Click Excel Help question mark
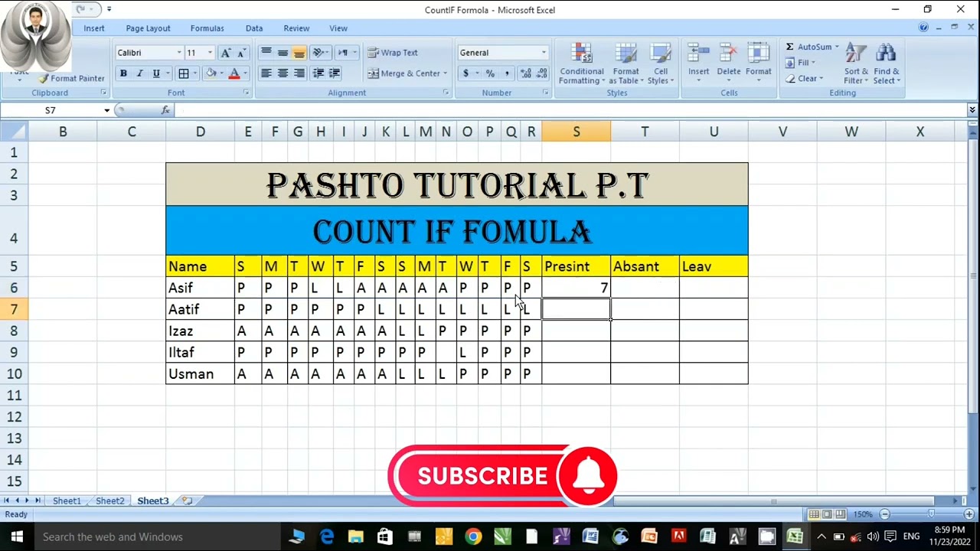The width and height of the screenshot is (980, 551). point(923,28)
